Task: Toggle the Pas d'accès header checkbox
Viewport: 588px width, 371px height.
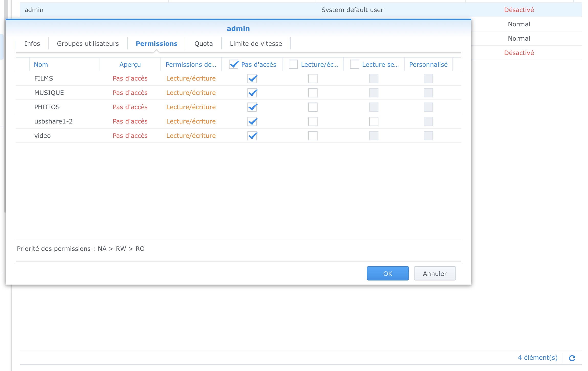Action: pyautogui.click(x=234, y=64)
